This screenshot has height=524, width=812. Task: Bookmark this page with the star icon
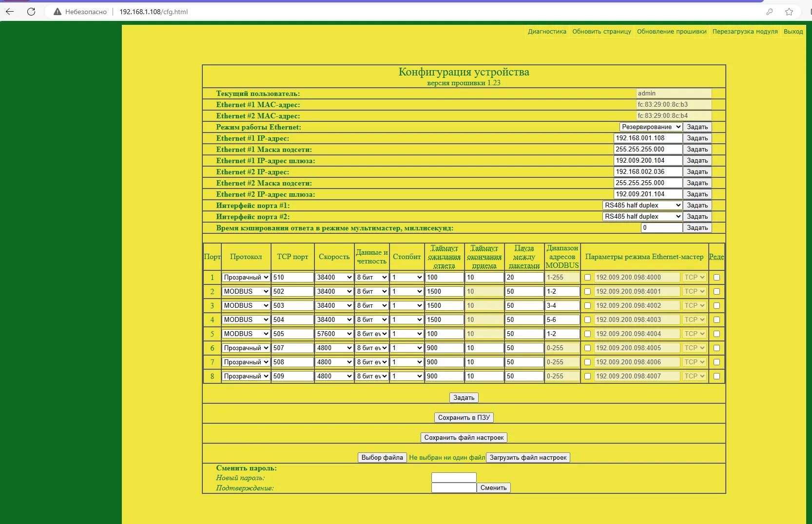(789, 12)
